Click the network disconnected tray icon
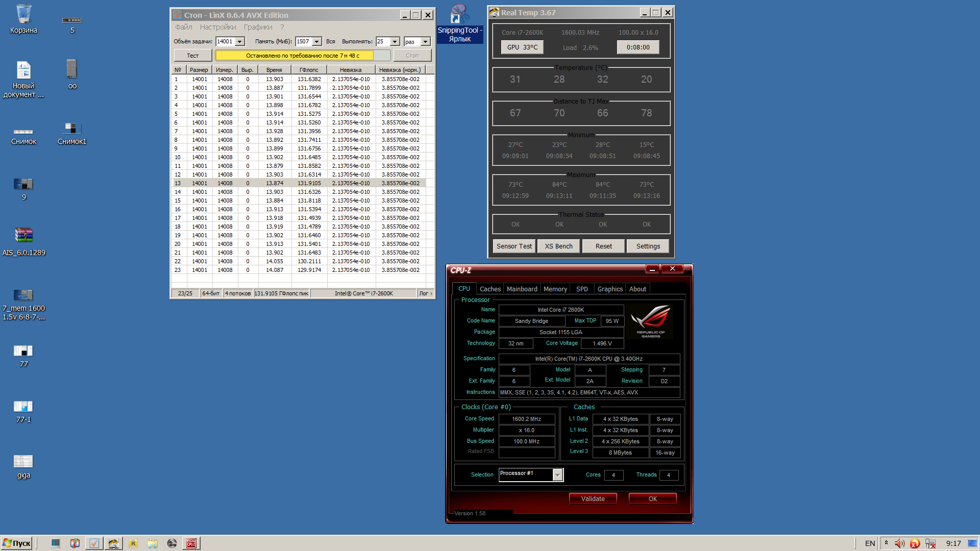Image resolution: width=980 pixels, height=551 pixels. 930,543
